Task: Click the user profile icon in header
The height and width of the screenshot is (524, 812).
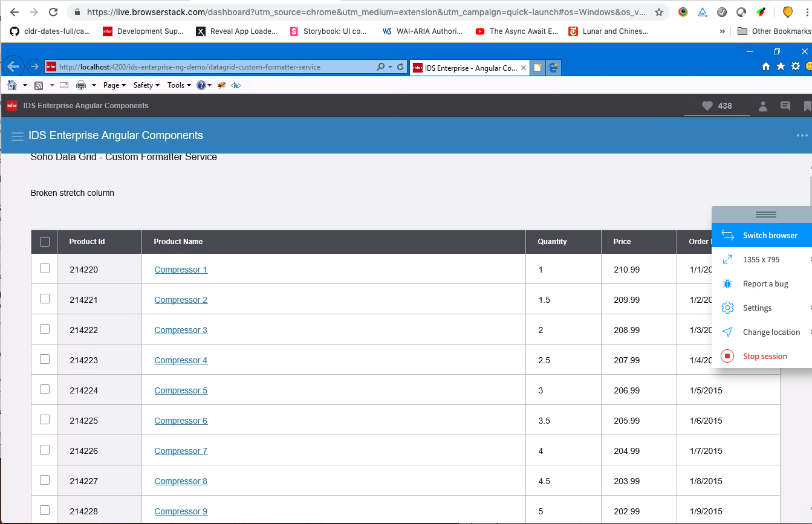Action: point(763,106)
